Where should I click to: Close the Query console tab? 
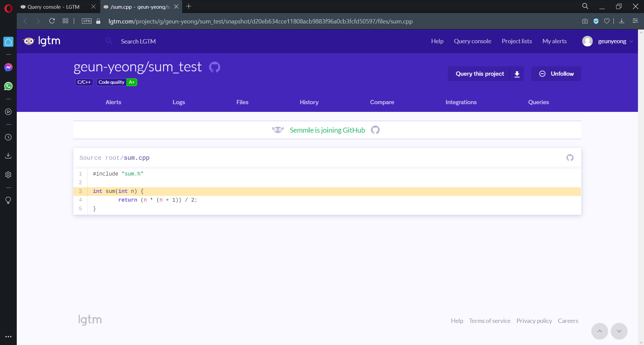pyautogui.click(x=93, y=7)
